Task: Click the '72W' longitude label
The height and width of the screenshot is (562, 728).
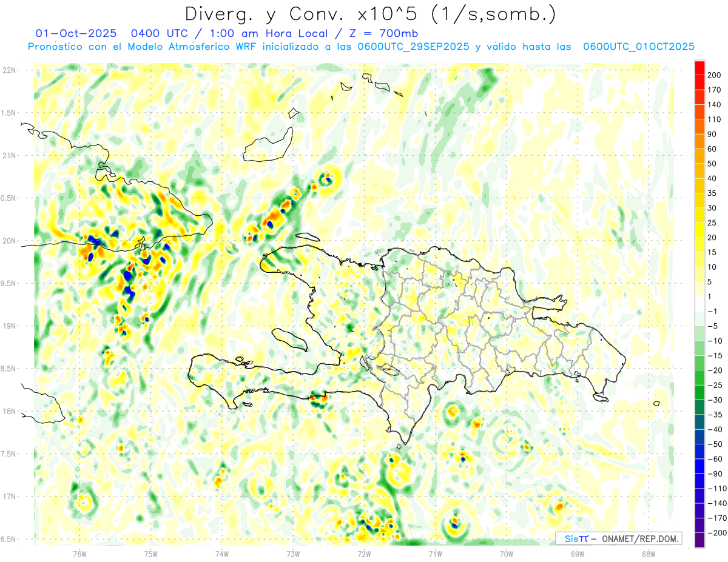Action: (x=364, y=554)
